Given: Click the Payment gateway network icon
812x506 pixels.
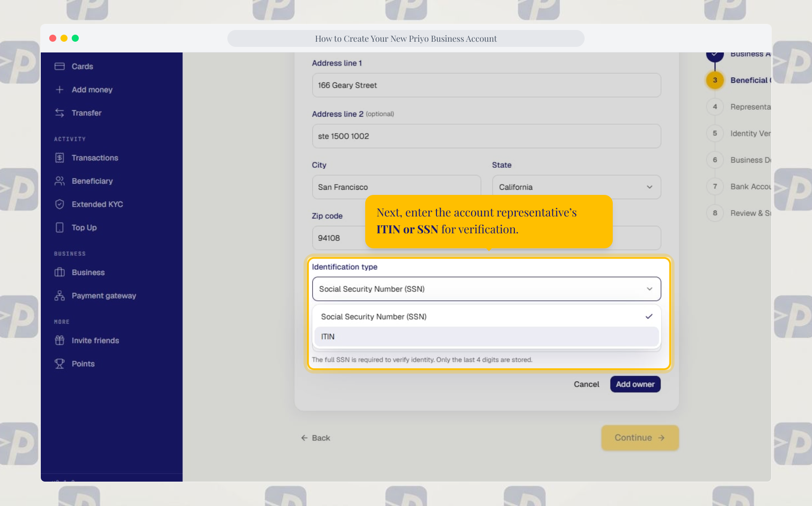Looking at the screenshot, I should pos(60,296).
